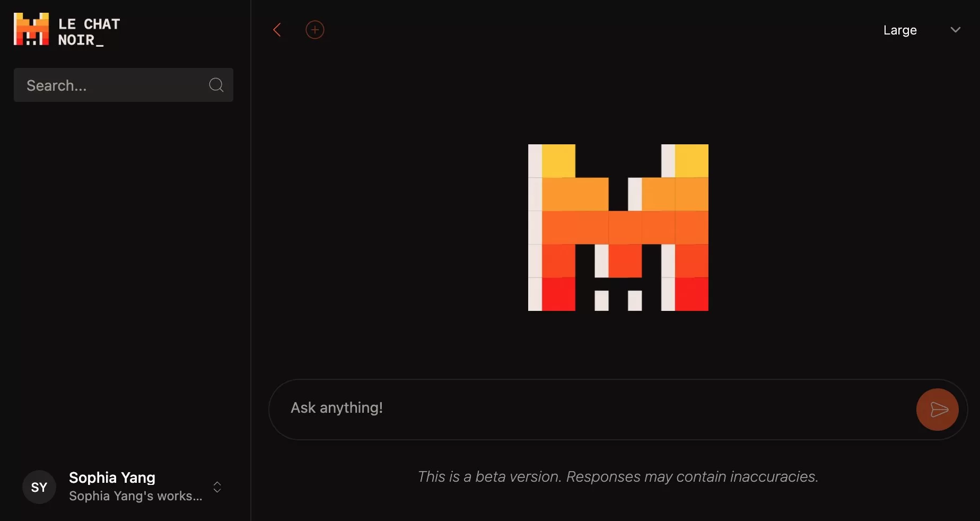
Task: Focus the Search input field in sidebar
Action: tap(114, 85)
